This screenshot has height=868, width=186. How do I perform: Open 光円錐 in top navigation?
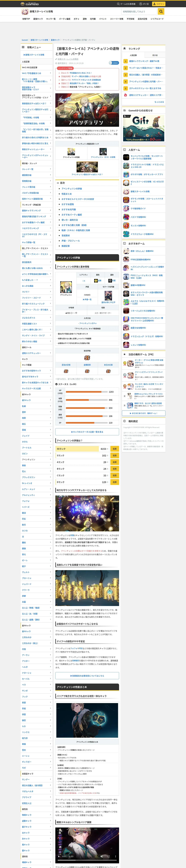[x=93, y=19]
